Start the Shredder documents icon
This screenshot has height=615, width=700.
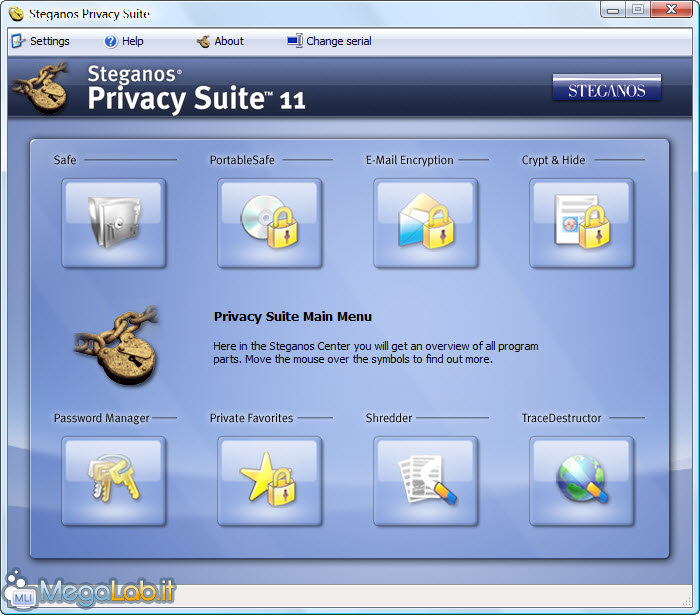pyautogui.click(x=425, y=481)
